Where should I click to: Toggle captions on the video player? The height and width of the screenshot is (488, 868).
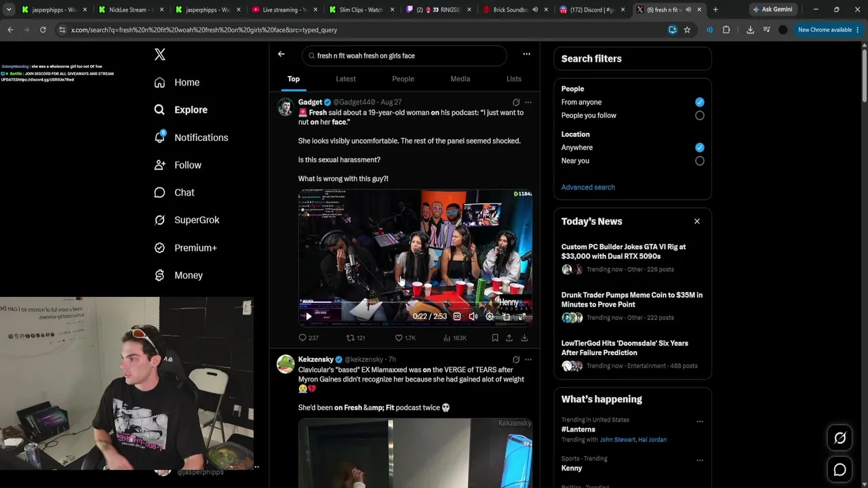(x=457, y=317)
